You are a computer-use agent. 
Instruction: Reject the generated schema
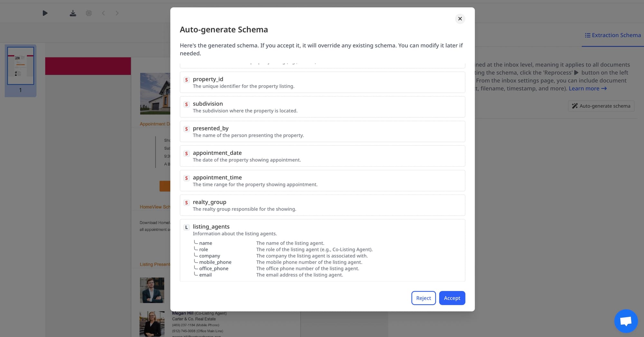point(423,298)
